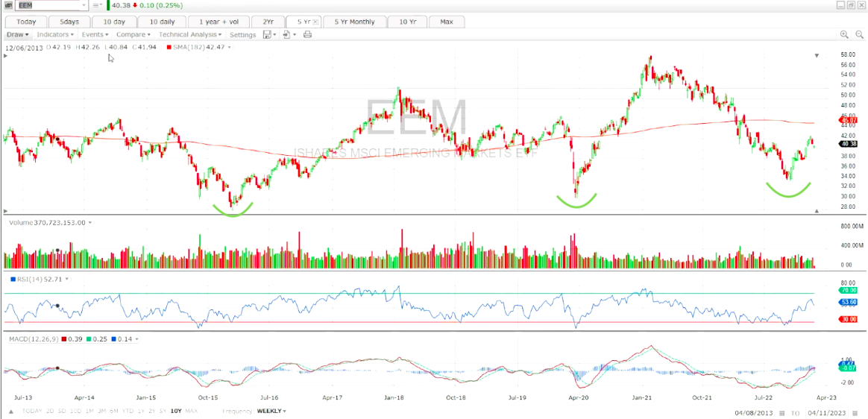
Task: Click the red SMA color swatch
Action: click(169, 48)
